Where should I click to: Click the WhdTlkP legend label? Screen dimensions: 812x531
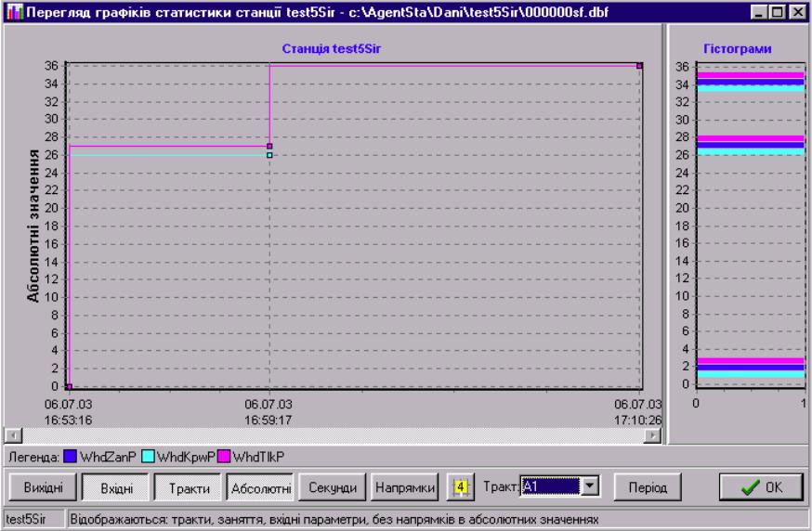pos(258,457)
